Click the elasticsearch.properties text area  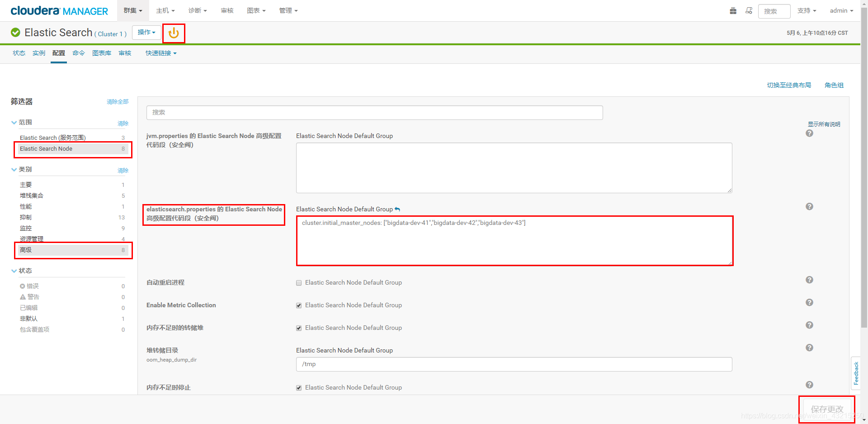pos(514,240)
